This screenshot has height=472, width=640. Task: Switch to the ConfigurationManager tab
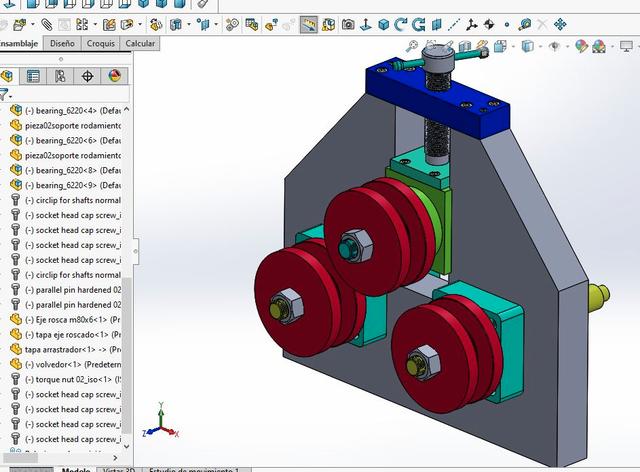(x=60, y=76)
